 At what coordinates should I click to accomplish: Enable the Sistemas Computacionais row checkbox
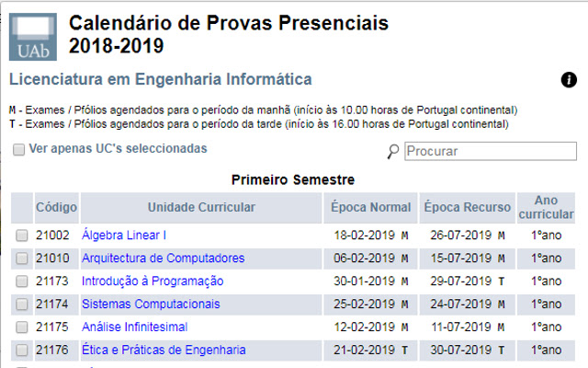click(22, 305)
